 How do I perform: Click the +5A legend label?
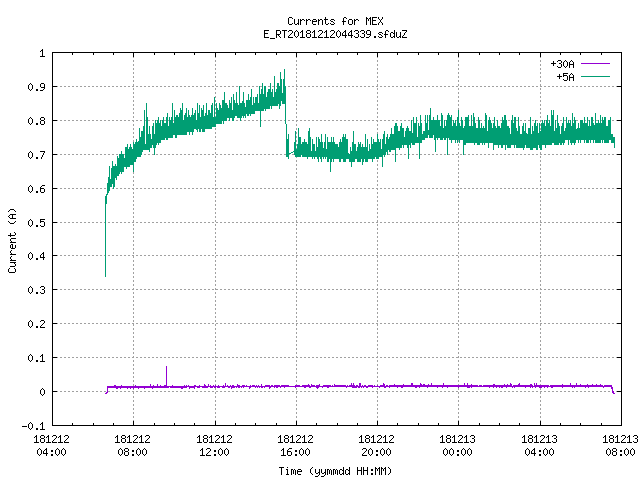coord(565,77)
